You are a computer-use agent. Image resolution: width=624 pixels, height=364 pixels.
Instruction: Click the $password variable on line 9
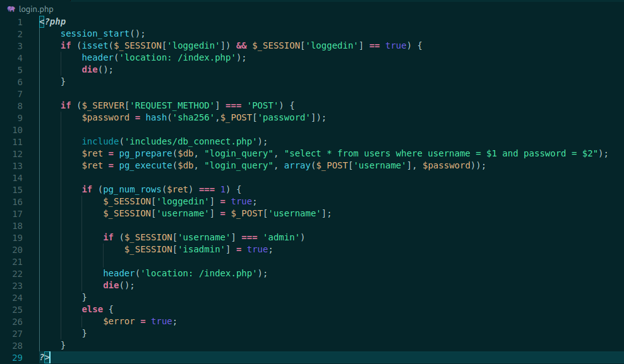tap(105, 117)
